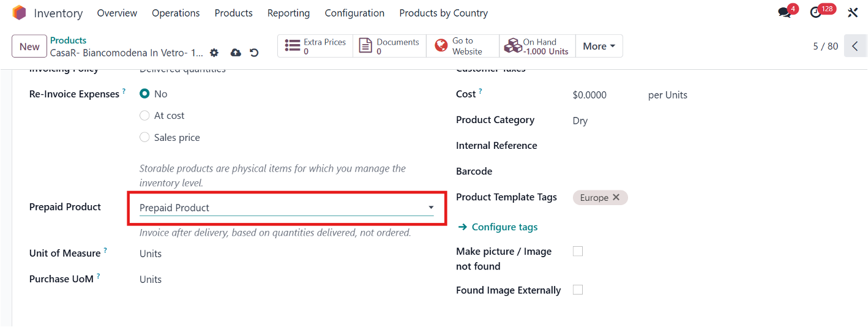Click the Europe tag label
Viewport: 868px width, 327px height.
pyautogui.click(x=594, y=198)
